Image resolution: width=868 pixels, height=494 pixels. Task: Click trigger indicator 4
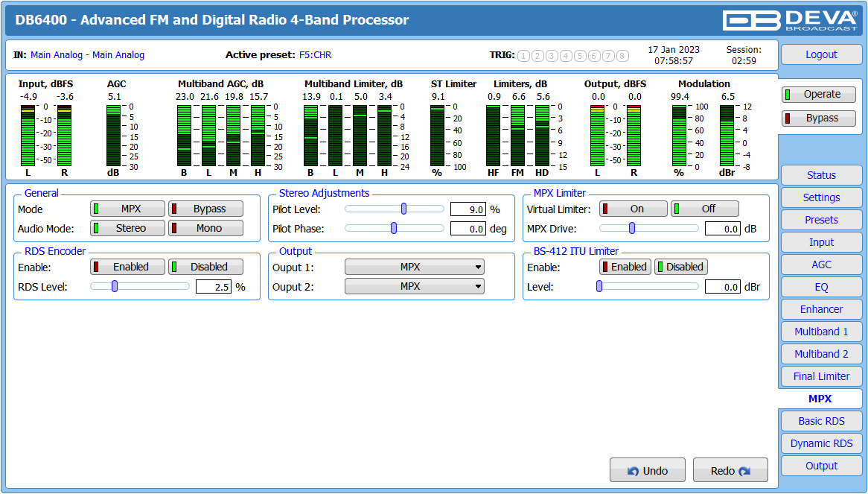coord(566,55)
